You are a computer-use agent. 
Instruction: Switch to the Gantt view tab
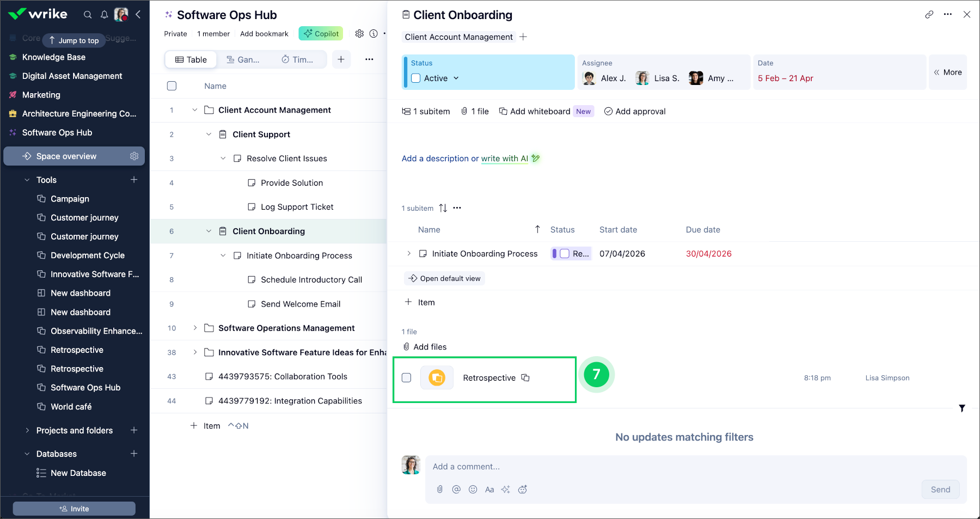[243, 59]
